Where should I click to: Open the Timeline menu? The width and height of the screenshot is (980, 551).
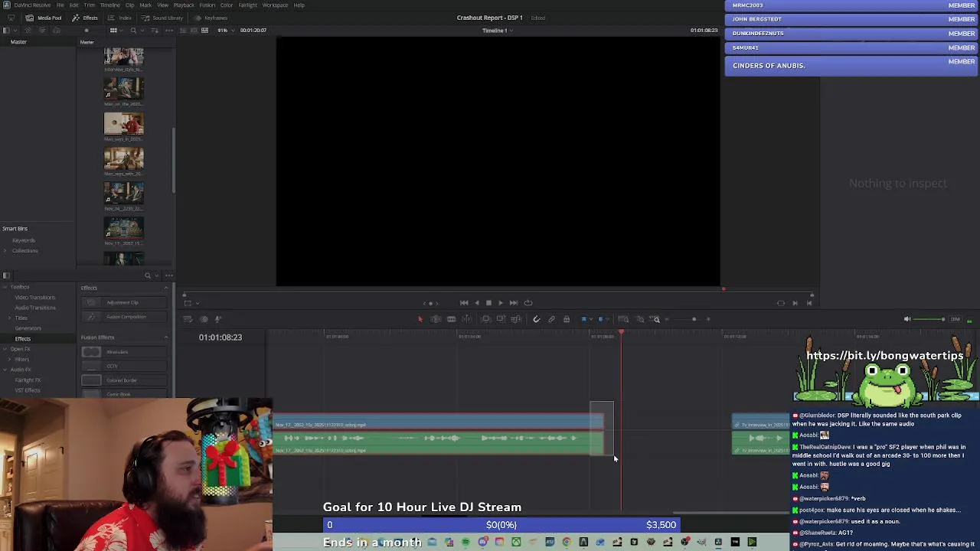point(109,5)
